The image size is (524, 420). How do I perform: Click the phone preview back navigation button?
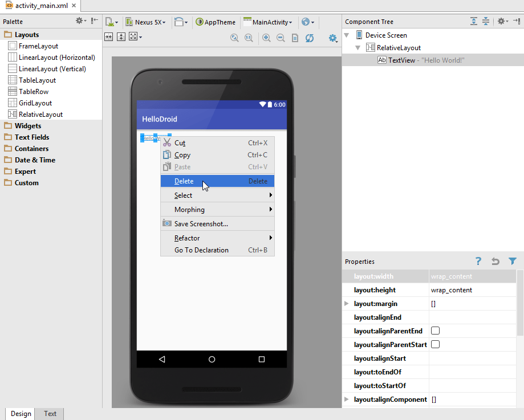point(162,359)
